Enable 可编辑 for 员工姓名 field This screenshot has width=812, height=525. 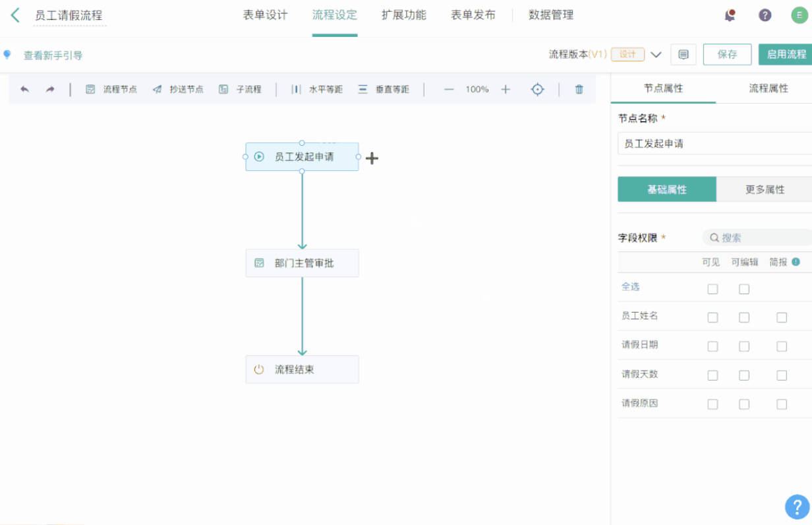pos(744,317)
